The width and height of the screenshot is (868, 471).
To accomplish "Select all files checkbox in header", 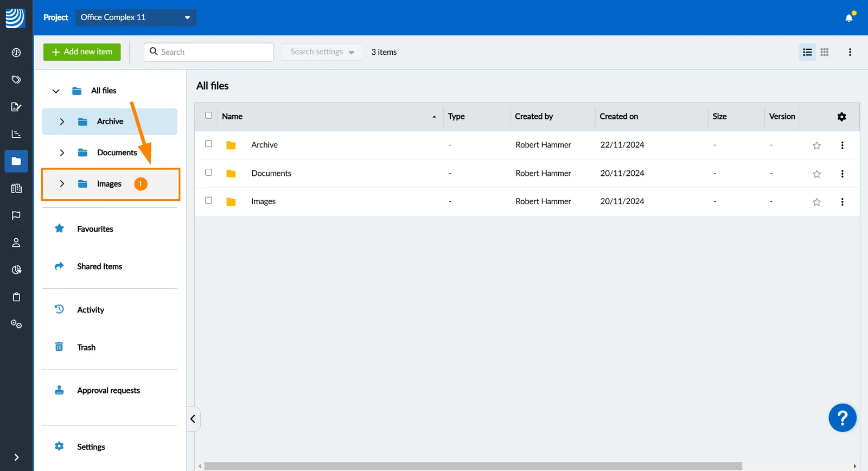I will click(208, 115).
